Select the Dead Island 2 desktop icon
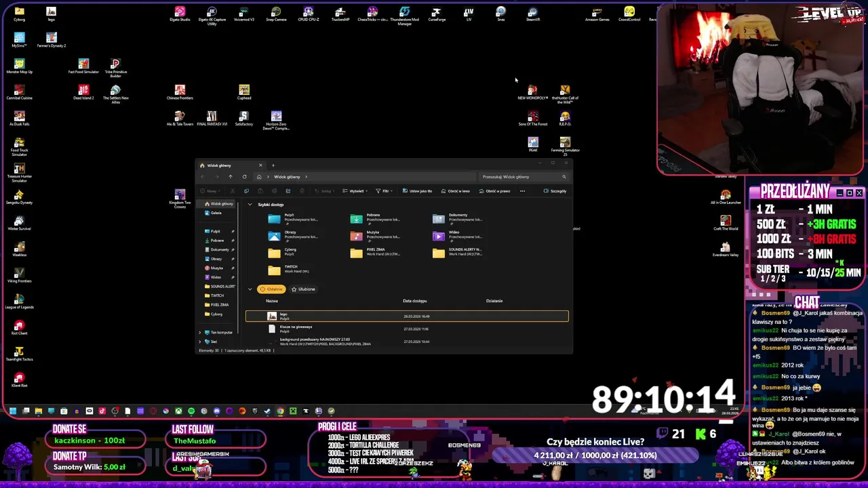 (83, 92)
